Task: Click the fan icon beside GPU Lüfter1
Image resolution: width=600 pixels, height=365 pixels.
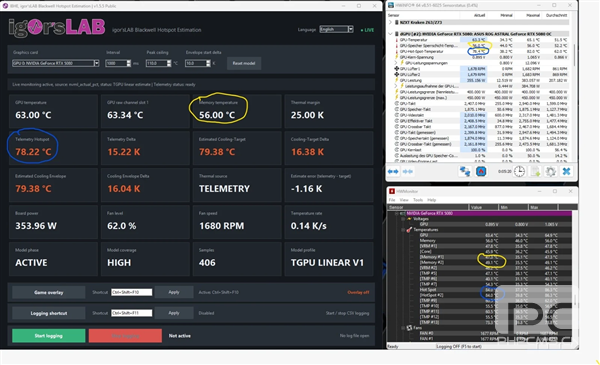Action: [x=397, y=69]
